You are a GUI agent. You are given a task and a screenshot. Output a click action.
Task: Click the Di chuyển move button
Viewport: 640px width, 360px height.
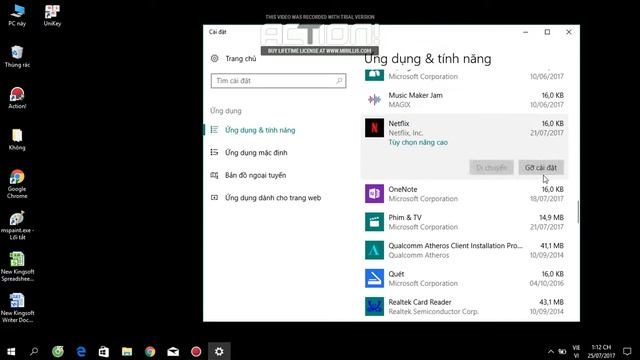click(491, 168)
